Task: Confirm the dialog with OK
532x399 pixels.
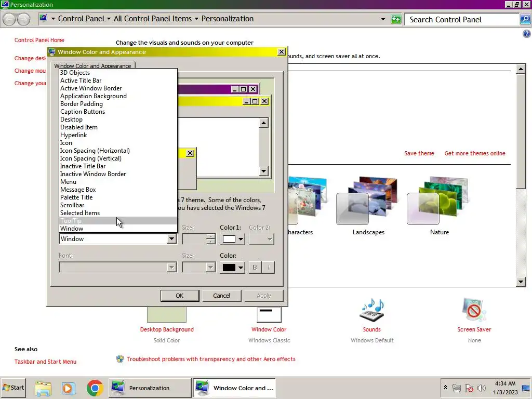Action: coord(179,296)
